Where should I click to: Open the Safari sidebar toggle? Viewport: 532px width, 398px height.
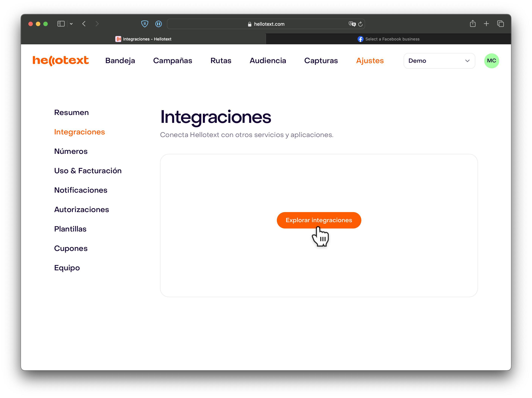(x=61, y=24)
